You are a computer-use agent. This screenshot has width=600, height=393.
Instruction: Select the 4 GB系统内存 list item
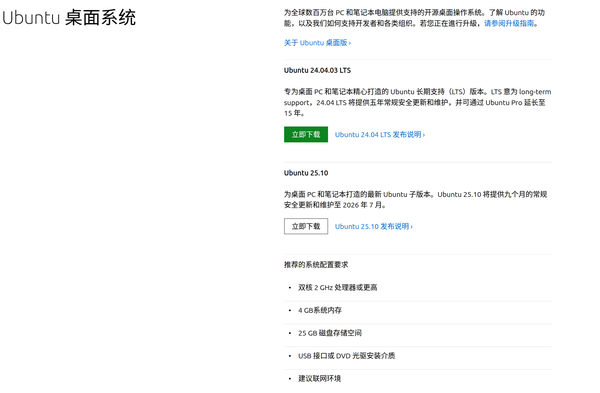click(x=320, y=310)
